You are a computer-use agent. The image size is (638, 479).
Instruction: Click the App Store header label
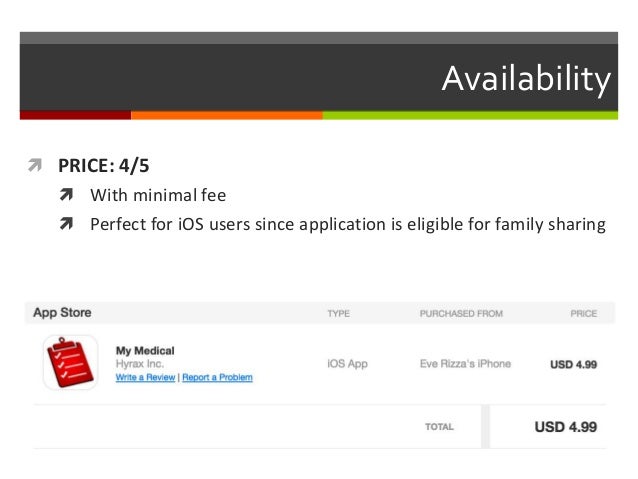62,313
